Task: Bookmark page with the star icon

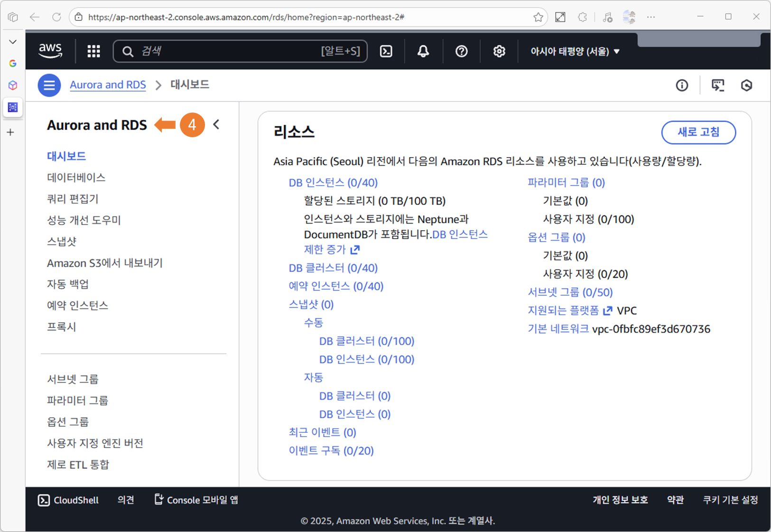Action: (x=538, y=17)
